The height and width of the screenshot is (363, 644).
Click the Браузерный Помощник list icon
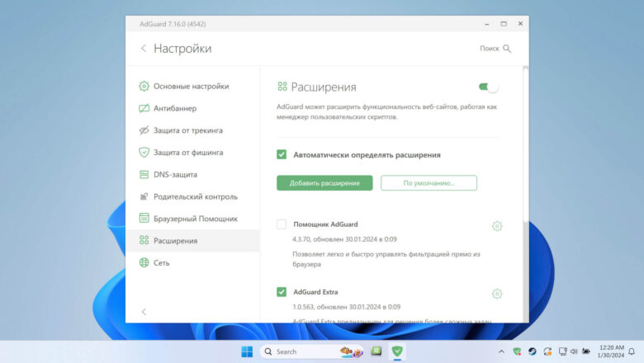144,218
